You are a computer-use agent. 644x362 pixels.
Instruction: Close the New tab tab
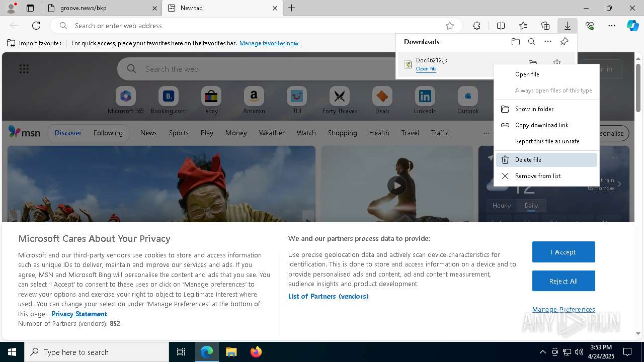coord(275,8)
